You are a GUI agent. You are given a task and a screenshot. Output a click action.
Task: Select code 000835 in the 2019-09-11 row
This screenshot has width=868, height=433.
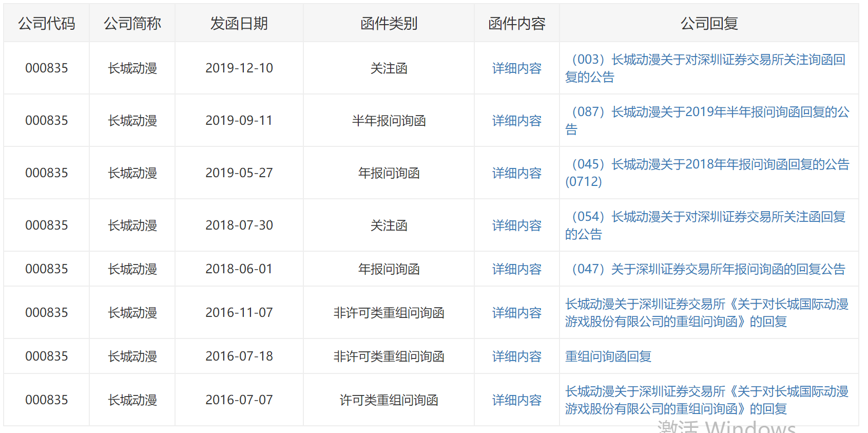click(47, 121)
